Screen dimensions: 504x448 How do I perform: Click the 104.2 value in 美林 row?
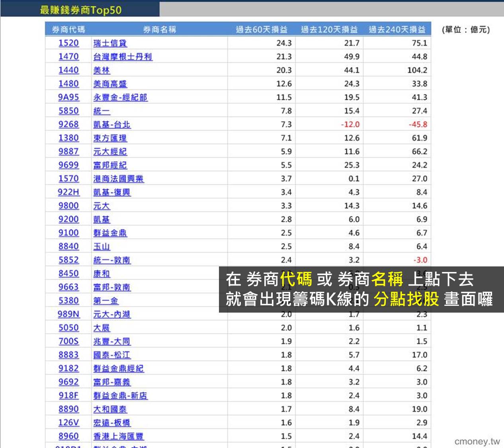(x=417, y=70)
